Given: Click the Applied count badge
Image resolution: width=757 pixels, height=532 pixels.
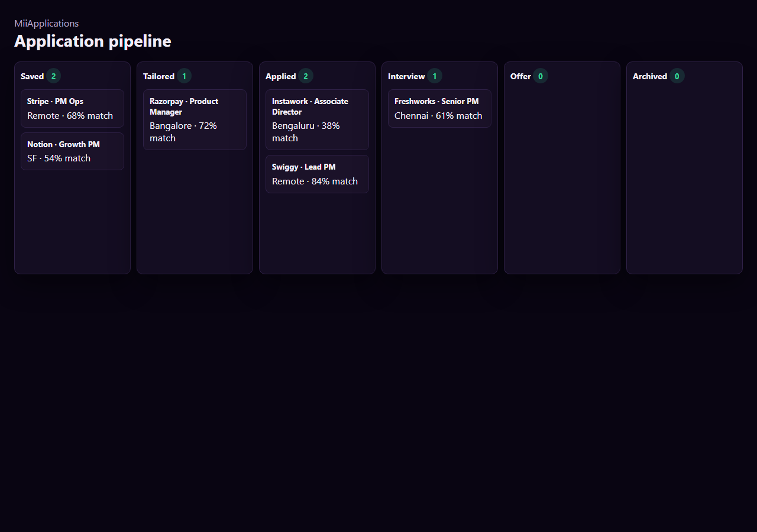Looking at the screenshot, I should click(x=306, y=76).
